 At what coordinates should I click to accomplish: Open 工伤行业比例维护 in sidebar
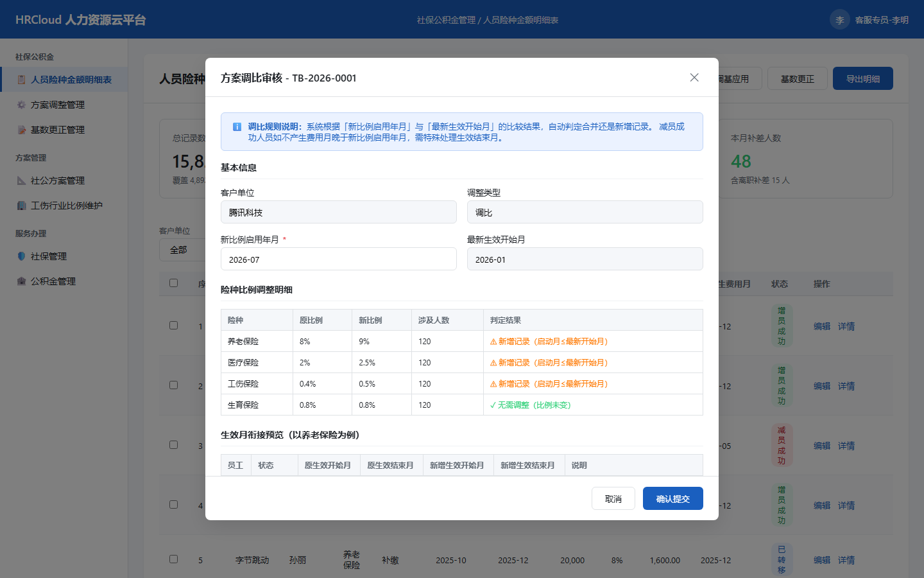pyautogui.click(x=64, y=206)
